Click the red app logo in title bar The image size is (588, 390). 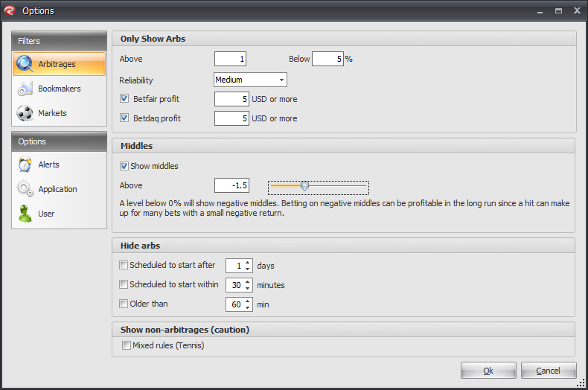pyautogui.click(x=9, y=10)
